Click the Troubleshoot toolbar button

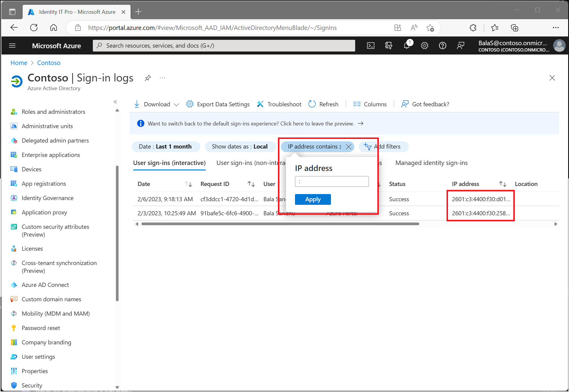point(279,104)
